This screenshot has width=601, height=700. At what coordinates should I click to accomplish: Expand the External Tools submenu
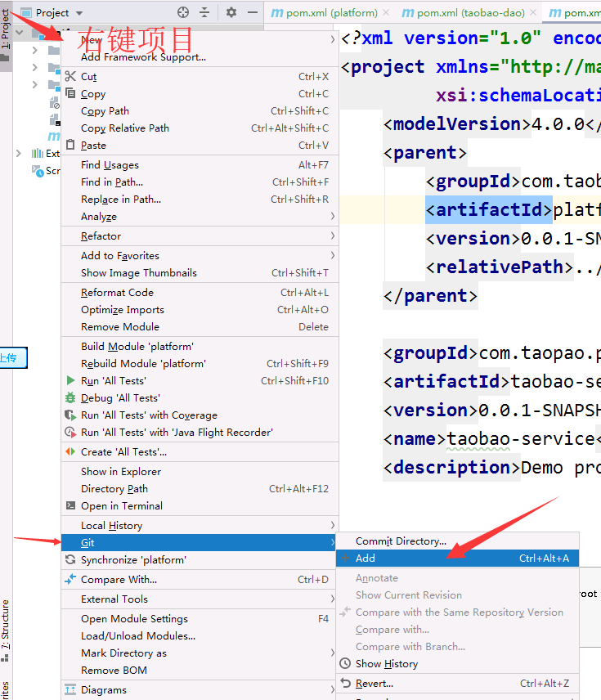pyautogui.click(x=333, y=599)
